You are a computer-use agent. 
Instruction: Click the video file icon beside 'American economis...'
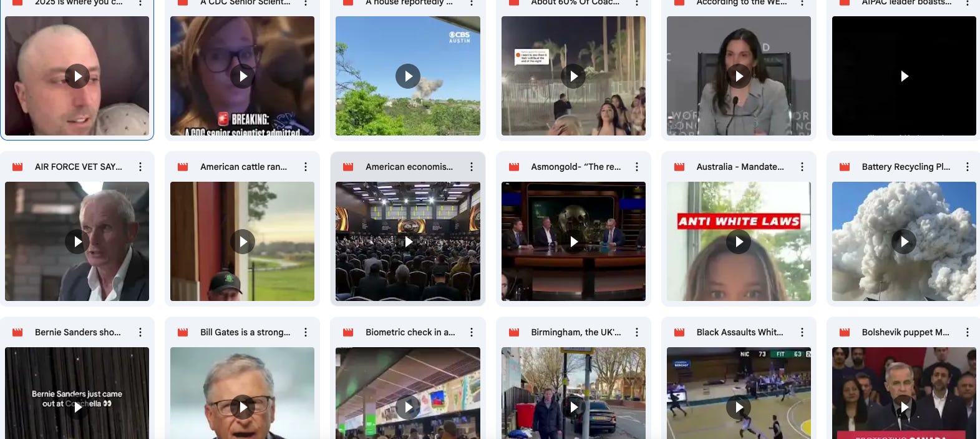coord(348,167)
